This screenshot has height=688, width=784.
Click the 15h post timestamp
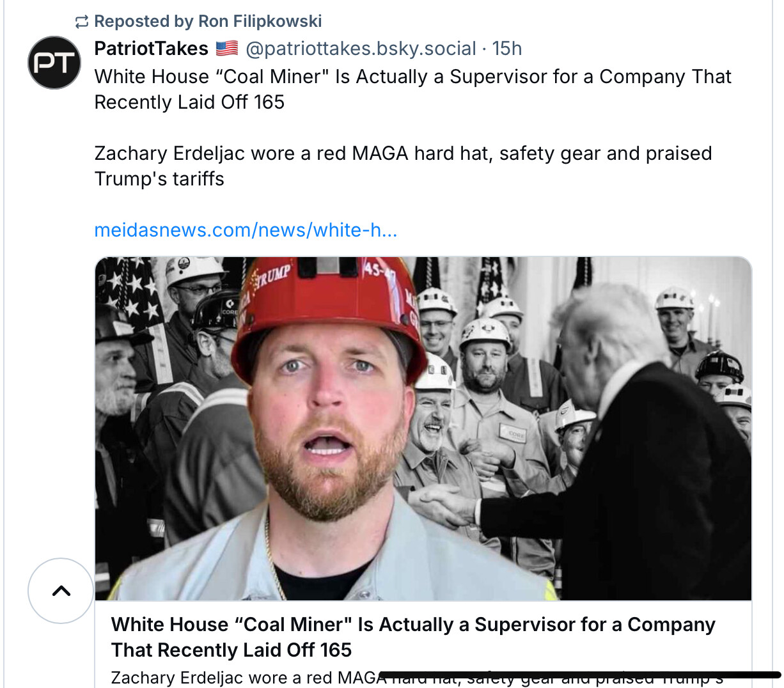coord(507,49)
